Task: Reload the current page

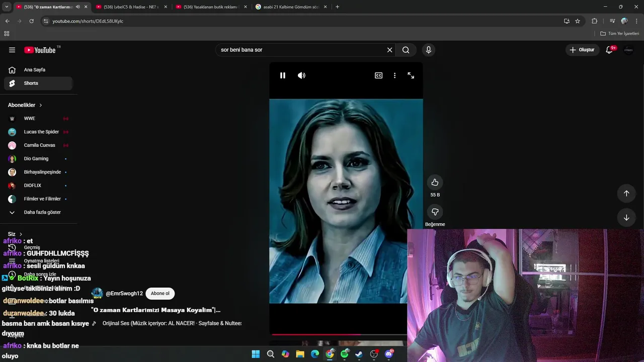Action: click(31, 21)
